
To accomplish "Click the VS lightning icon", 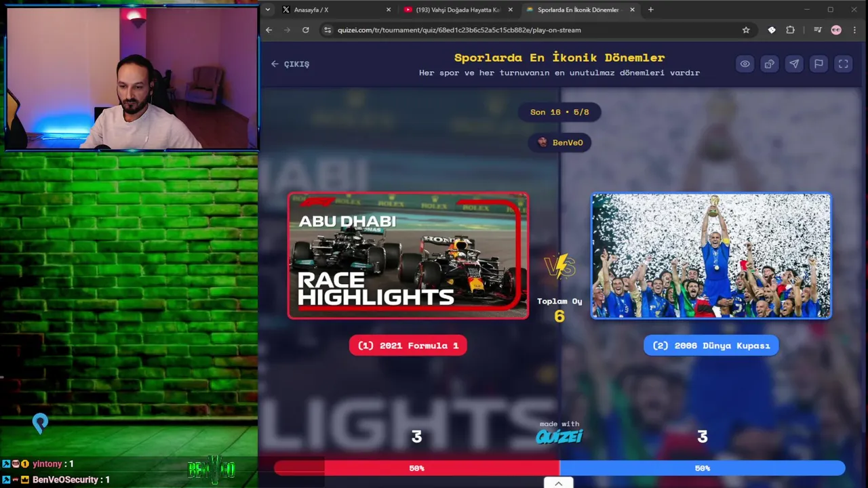I will tap(559, 266).
